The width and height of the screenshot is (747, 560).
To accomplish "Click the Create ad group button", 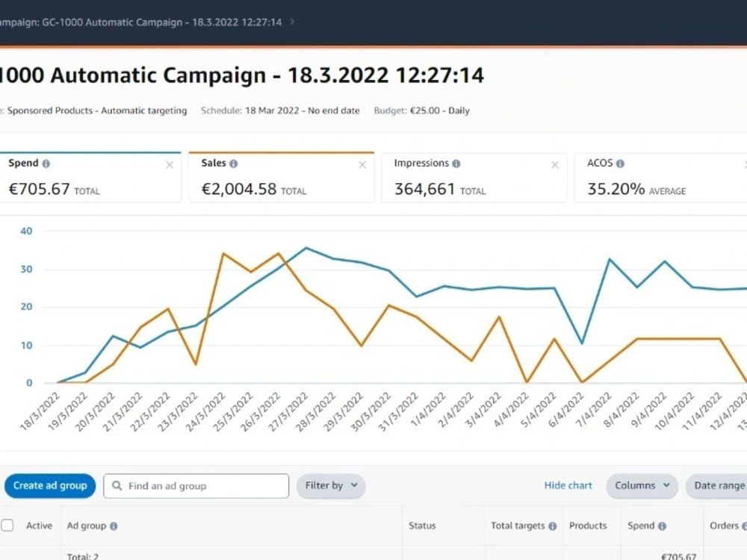I will click(x=50, y=486).
